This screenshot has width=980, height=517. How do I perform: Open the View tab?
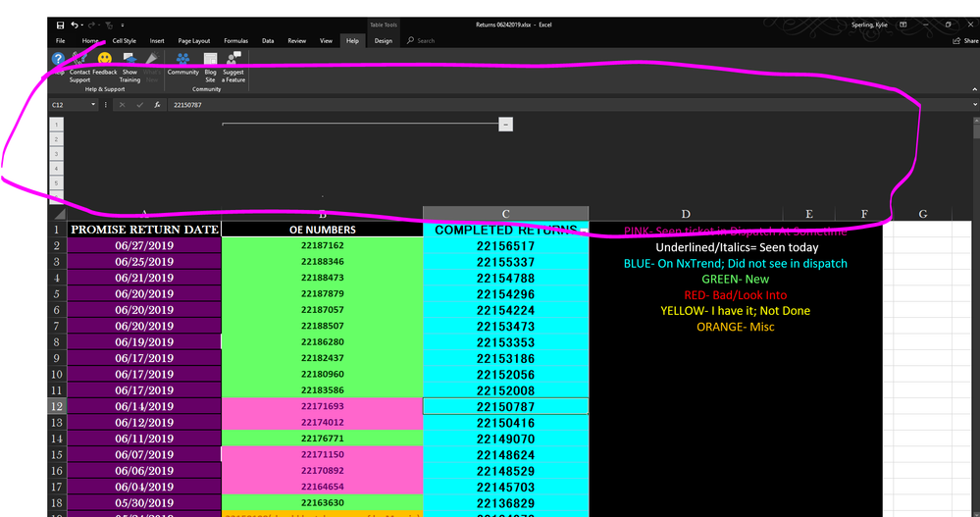(327, 40)
